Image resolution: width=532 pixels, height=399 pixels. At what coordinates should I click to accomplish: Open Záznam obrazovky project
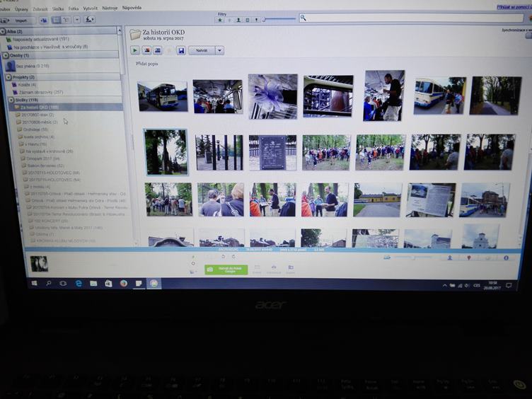pos(38,92)
